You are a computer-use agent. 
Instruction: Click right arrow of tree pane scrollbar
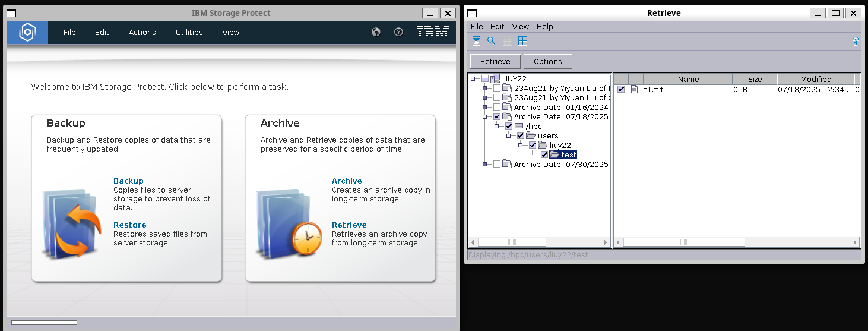606,242
